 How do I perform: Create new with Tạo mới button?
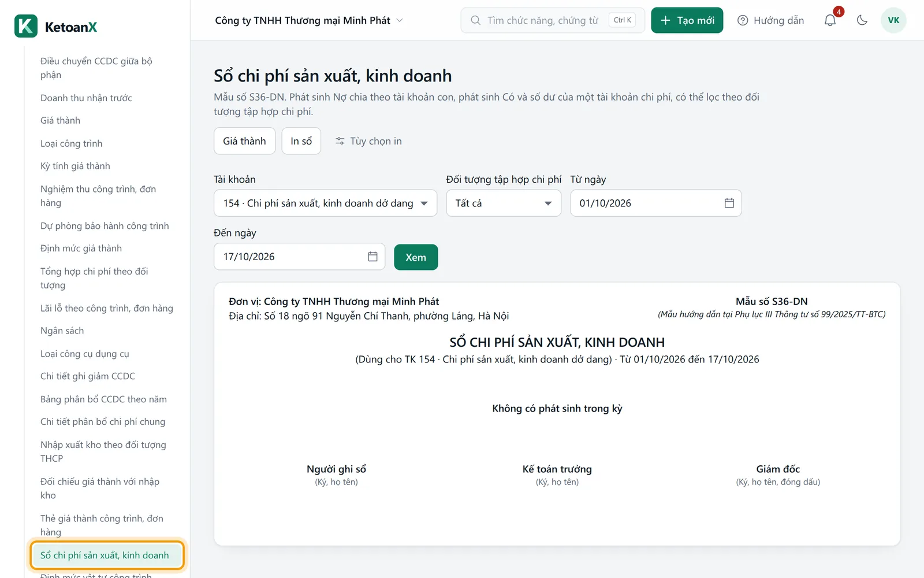(687, 20)
